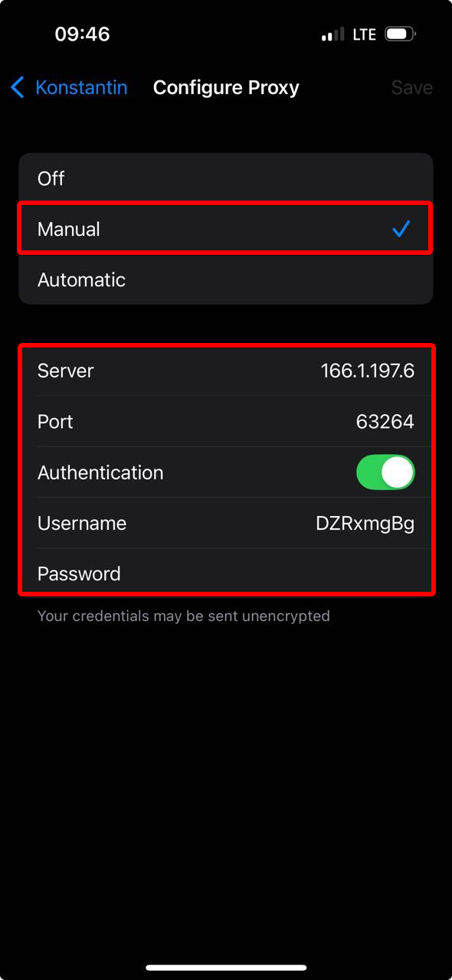This screenshot has height=980, width=452.
Task: Edit the Server address 166.1.197.6
Action: [226, 371]
